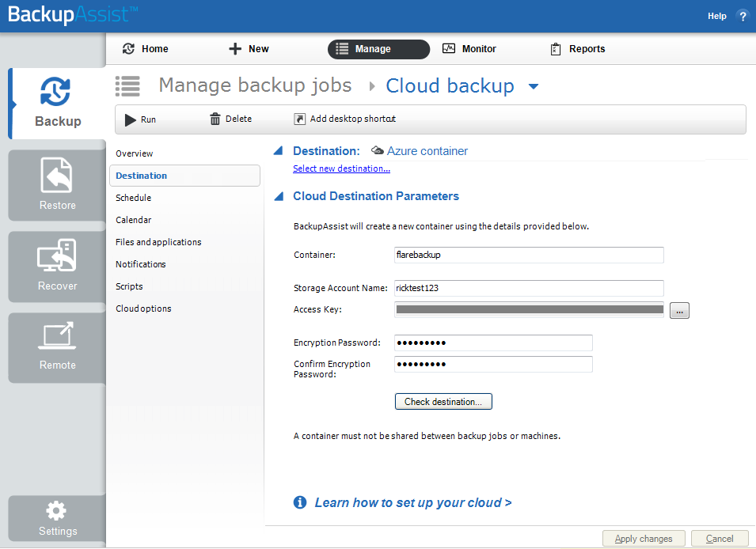
Task: Open the Scripts section
Action: [x=129, y=287]
